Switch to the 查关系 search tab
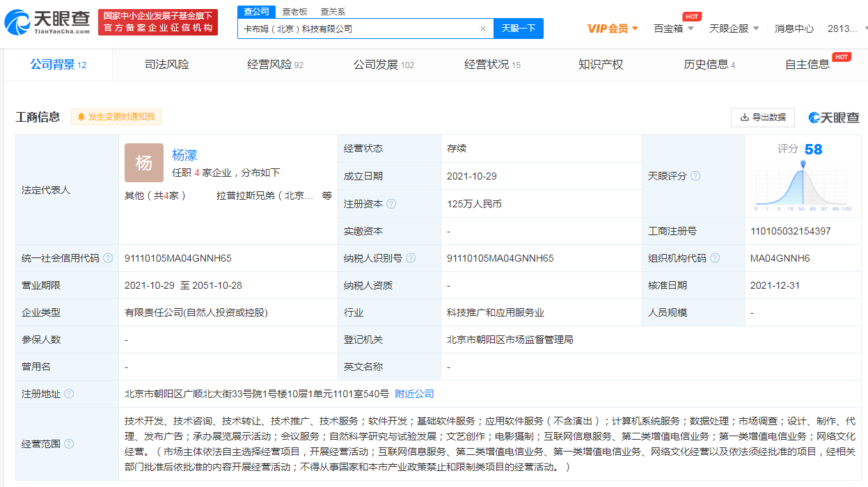This screenshot has width=868, height=487. click(x=333, y=12)
